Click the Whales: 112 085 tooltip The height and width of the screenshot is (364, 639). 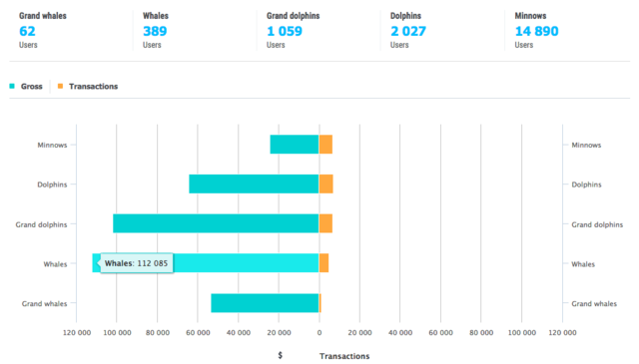click(136, 263)
